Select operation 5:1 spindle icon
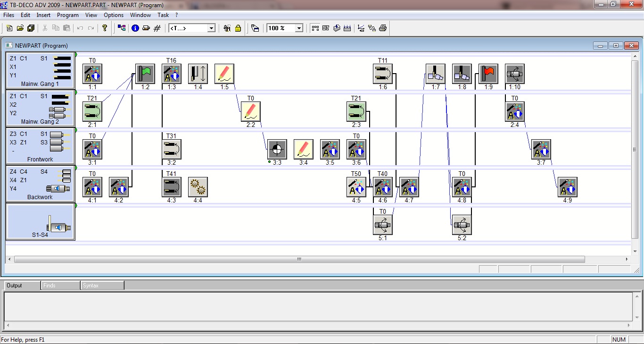Viewport: 644px width, 344px height. tap(383, 225)
